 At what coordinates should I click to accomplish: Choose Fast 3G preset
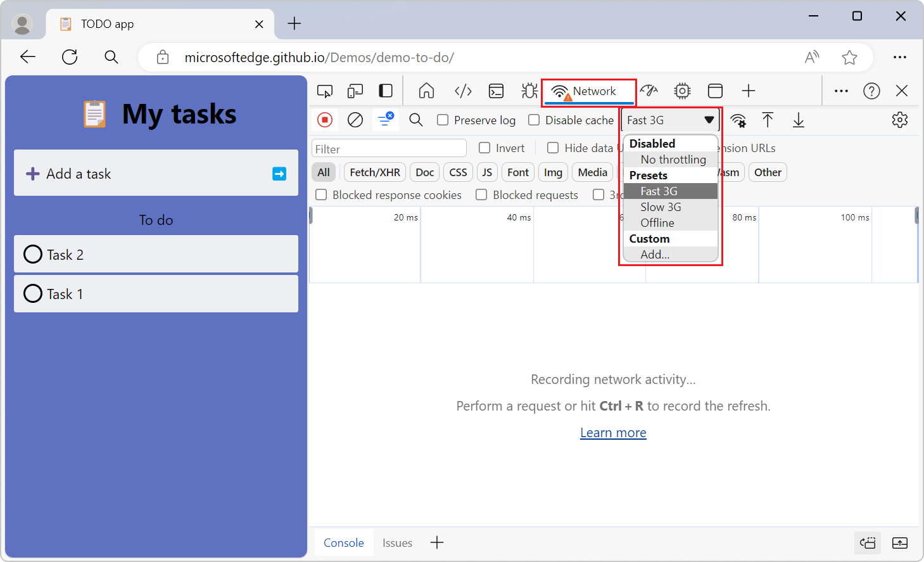[671, 191]
